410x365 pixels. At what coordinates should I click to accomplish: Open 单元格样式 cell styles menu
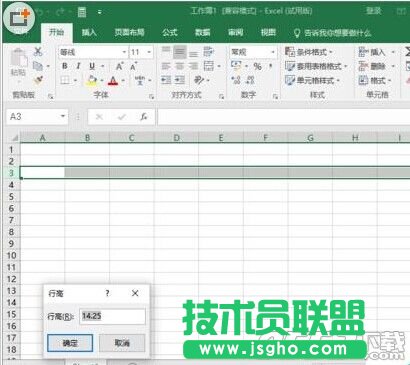pyautogui.click(x=313, y=80)
